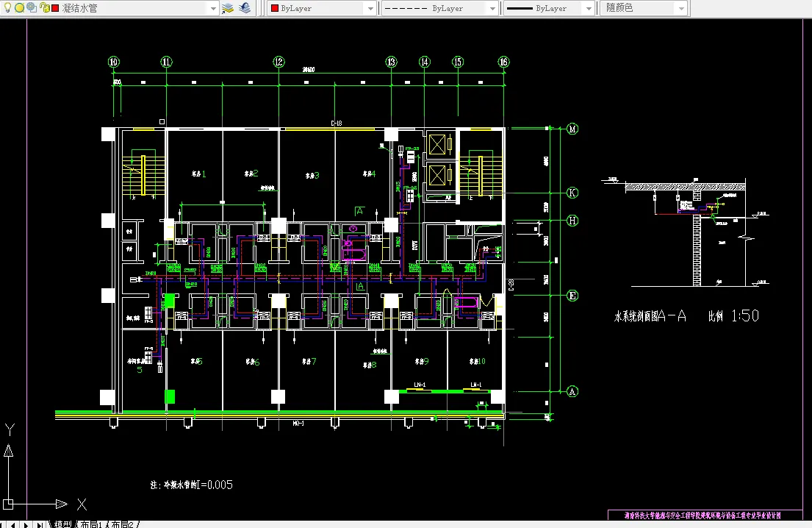Screen dimensions: 812x528
Task: Switch to the 布局1 layout tab
Action: tap(92, 524)
